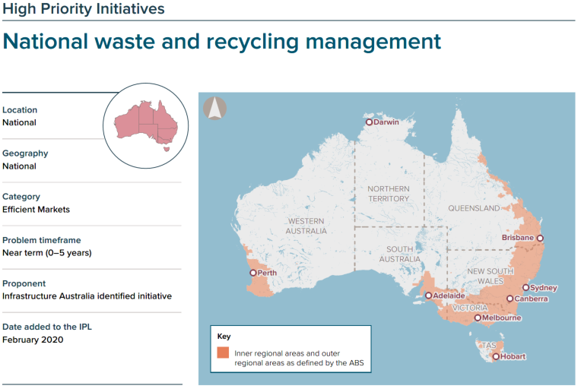Click the 'Category' field label
Screen dimensions: 581x392
21,197
